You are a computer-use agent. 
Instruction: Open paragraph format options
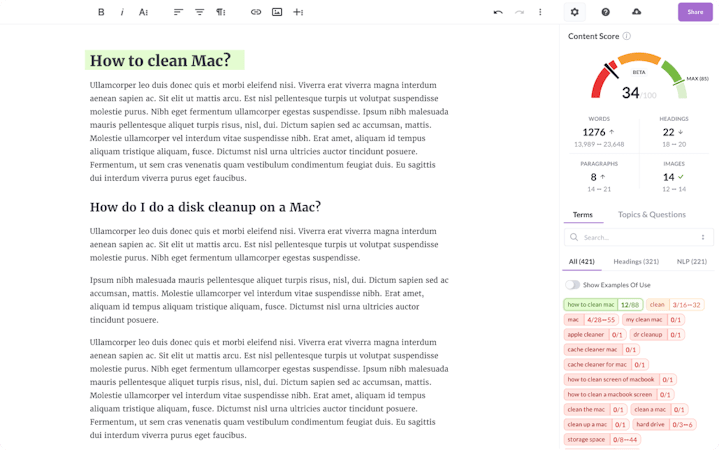pyautogui.click(x=221, y=12)
